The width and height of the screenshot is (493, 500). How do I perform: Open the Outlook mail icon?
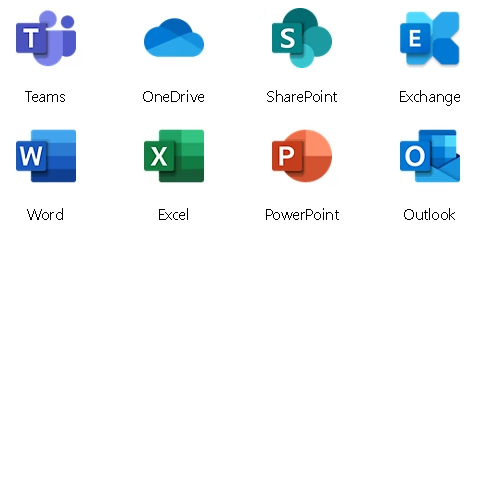pyautogui.click(x=430, y=156)
